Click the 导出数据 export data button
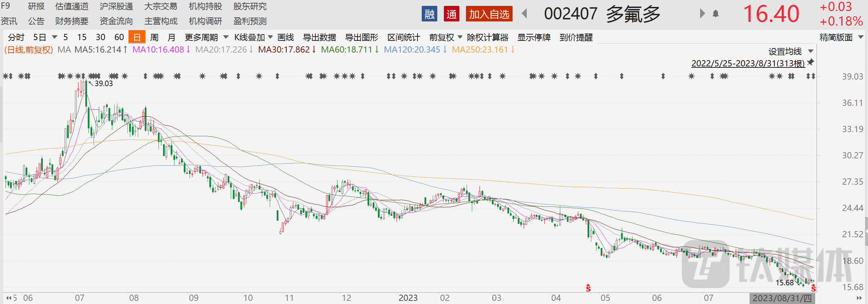 (319, 37)
